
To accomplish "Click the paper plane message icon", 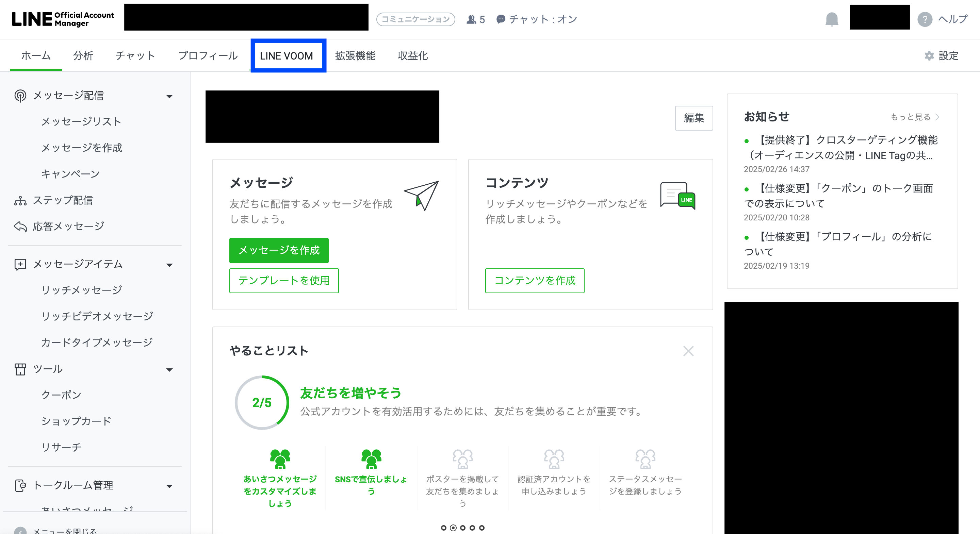I will tap(422, 195).
